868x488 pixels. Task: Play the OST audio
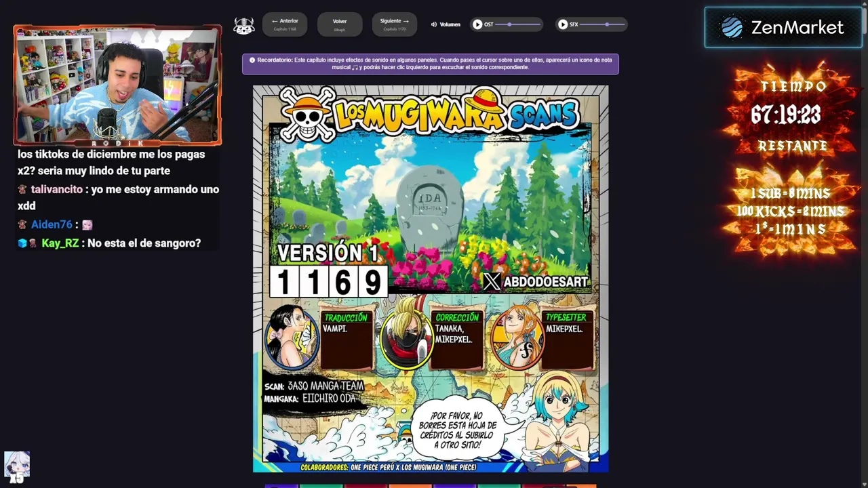click(477, 24)
